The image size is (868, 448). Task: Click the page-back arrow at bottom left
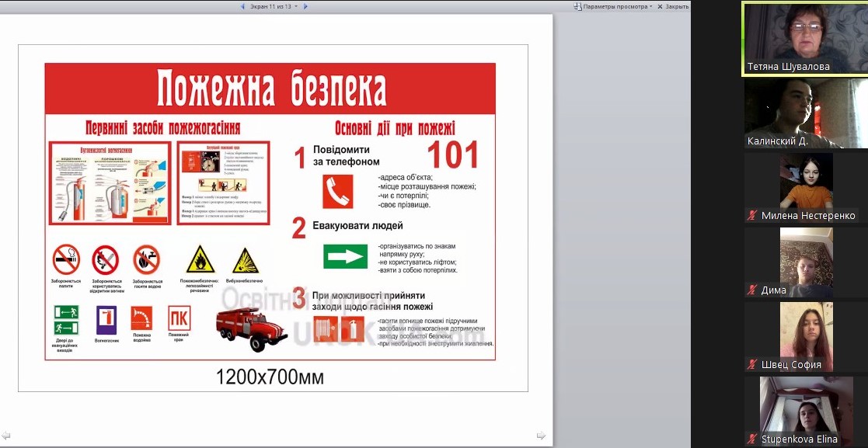(6, 435)
